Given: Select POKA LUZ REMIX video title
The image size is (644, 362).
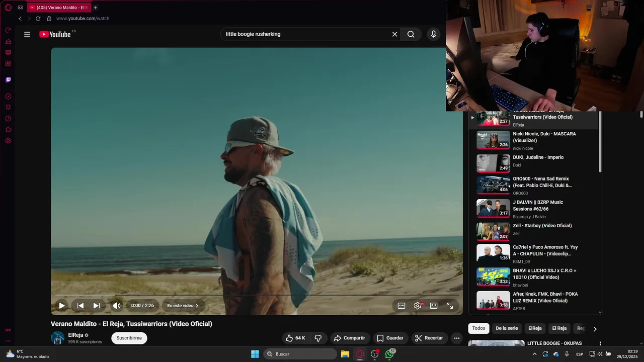Looking at the screenshot, I should tap(545, 297).
